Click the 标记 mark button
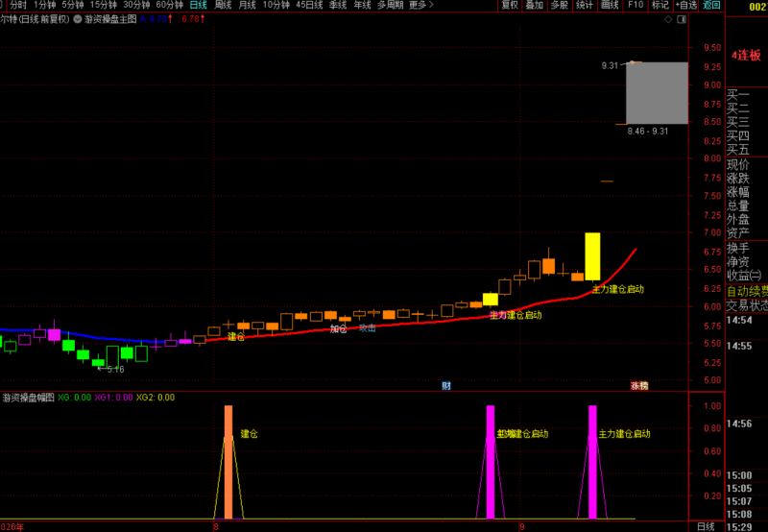The image size is (768, 532). pyautogui.click(x=660, y=5)
